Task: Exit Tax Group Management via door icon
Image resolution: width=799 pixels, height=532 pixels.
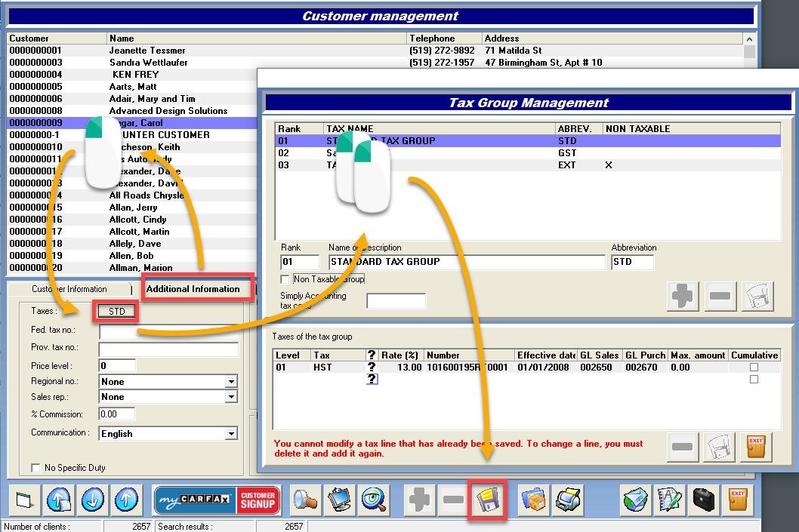Action: click(755, 447)
